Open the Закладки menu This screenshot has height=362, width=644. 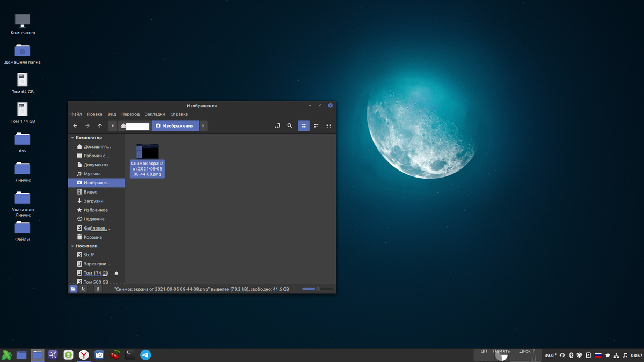point(155,114)
